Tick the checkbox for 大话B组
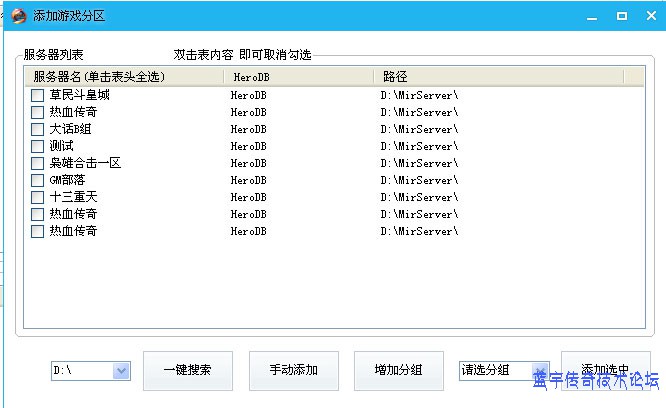 [x=37, y=129]
